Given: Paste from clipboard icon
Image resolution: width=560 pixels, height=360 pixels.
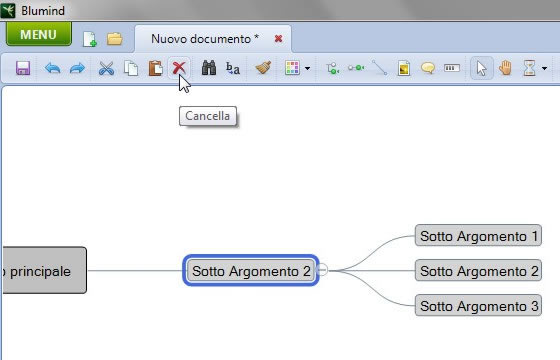Looking at the screenshot, I should click(x=155, y=68).
